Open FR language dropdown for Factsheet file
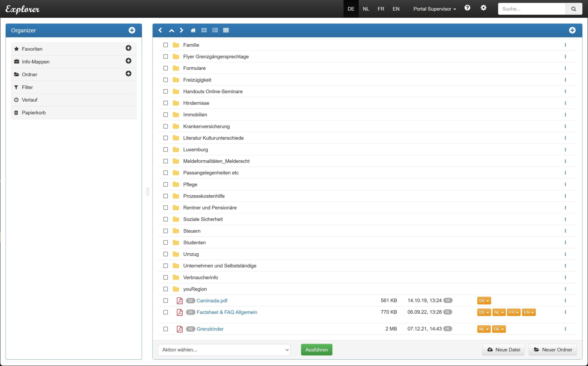 (513, 312)
